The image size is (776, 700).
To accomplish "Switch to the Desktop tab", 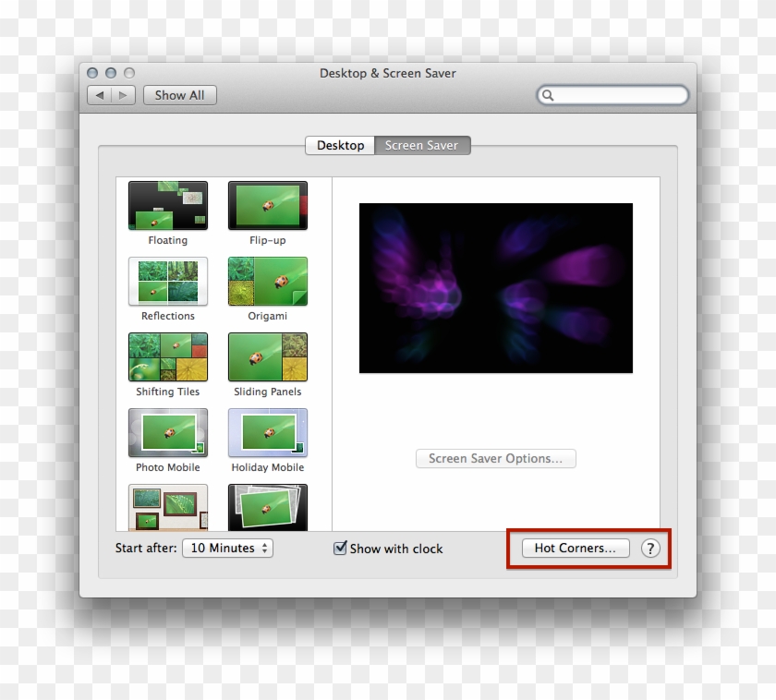I will 340,145.
